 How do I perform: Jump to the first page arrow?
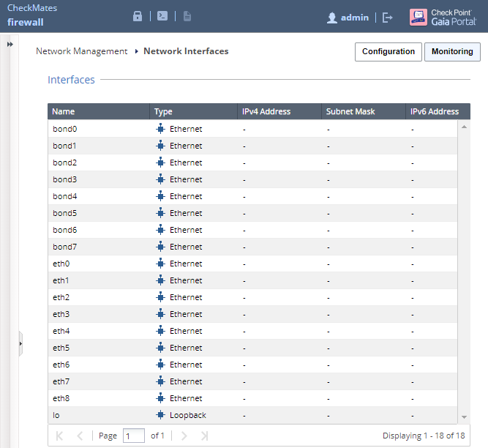pos(60,436)
